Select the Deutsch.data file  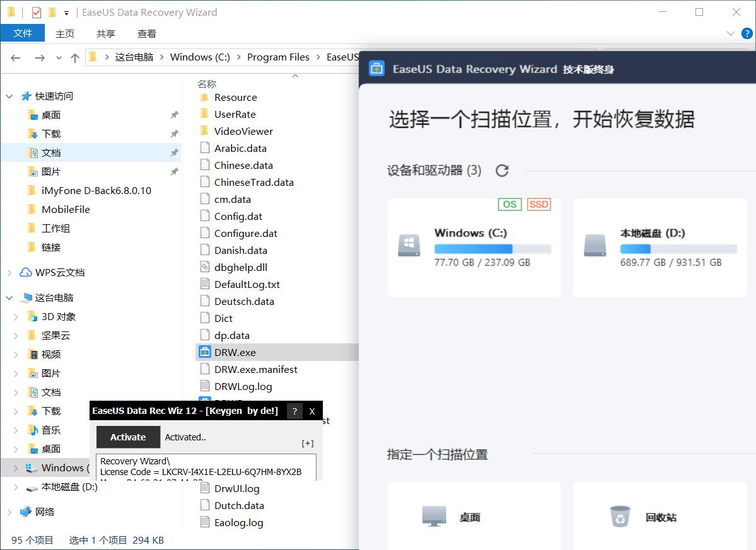click(x=244, y=302)
